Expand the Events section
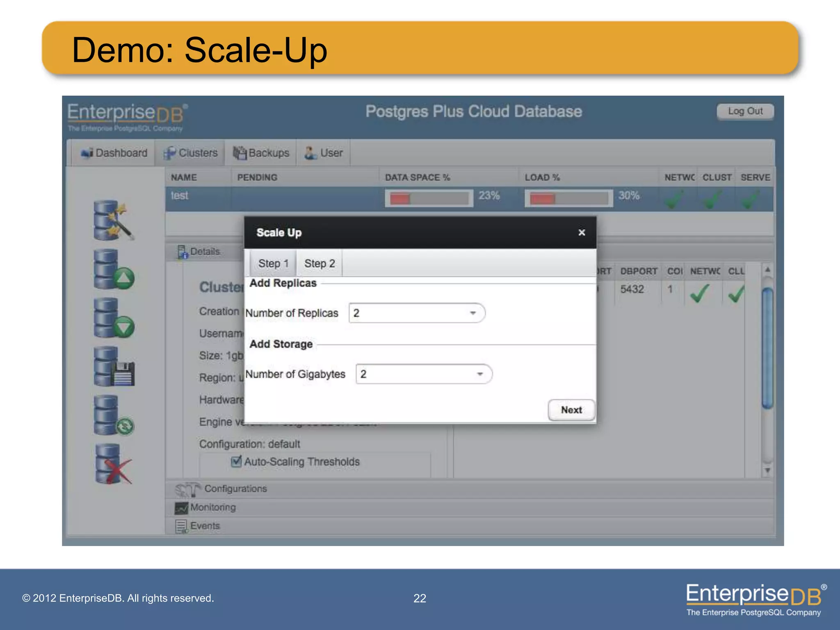The image size is (840, 630). coord(470,526)
